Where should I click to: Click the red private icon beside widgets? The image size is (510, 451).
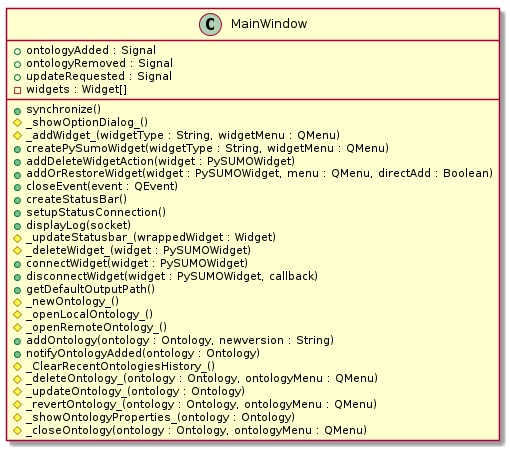pyautogui.click(x=17, y=90)
